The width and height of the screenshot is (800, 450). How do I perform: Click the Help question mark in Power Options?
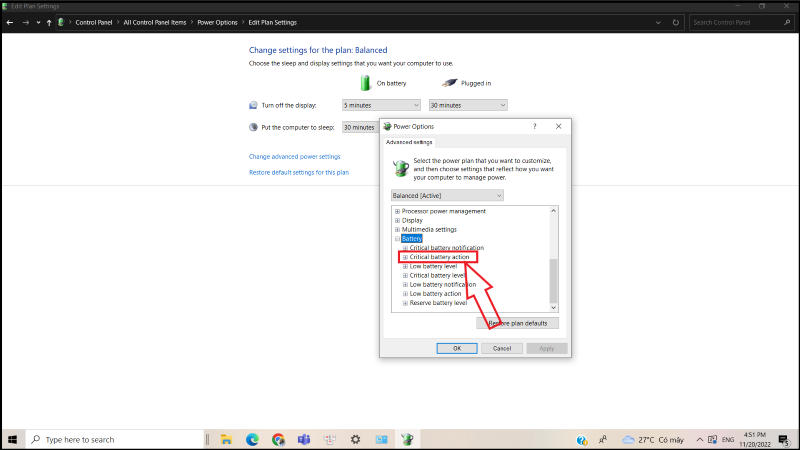tap(535, 127)
